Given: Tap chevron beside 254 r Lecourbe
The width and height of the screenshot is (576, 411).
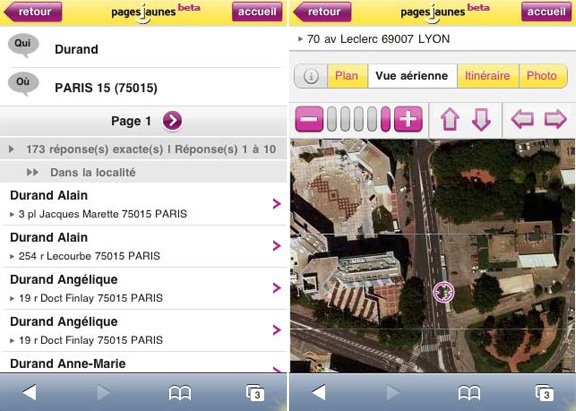Looking at the screenshot, I should [277, 246].
